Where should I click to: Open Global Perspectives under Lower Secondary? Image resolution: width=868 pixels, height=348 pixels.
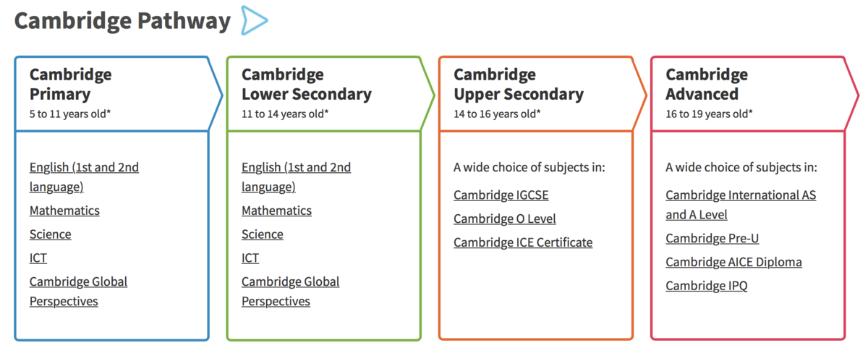click(290, 292)
